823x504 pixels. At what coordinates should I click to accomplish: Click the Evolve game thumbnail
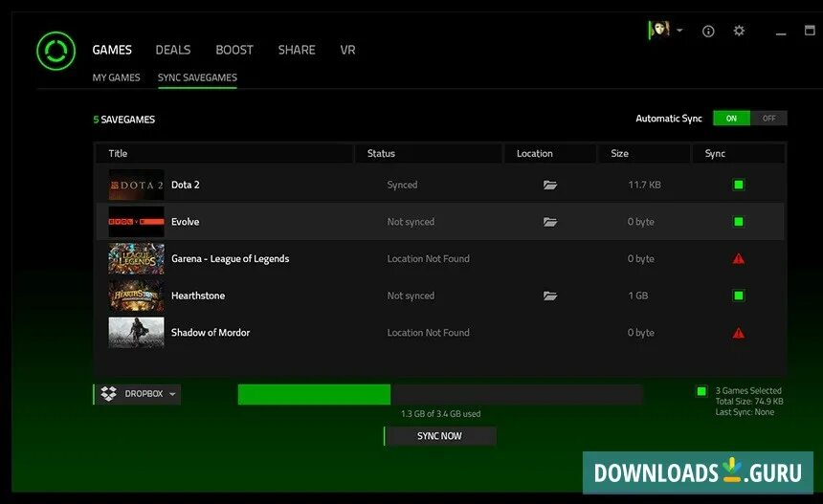137,222
